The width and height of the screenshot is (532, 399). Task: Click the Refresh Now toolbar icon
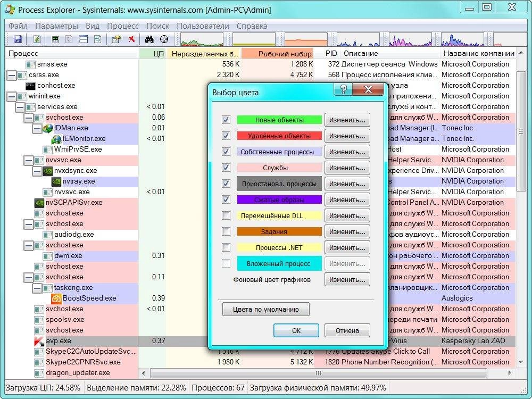tap(37, 39)
